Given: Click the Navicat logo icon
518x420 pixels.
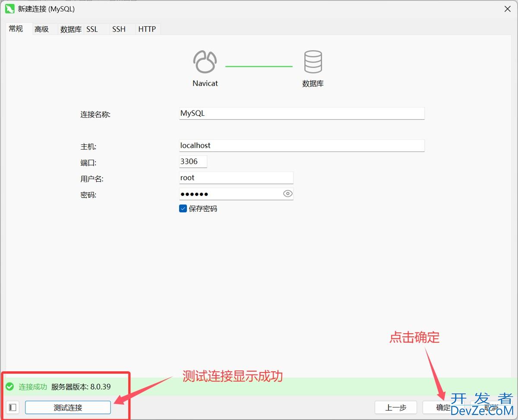Looking at the screenshot, I should point(205,62).
